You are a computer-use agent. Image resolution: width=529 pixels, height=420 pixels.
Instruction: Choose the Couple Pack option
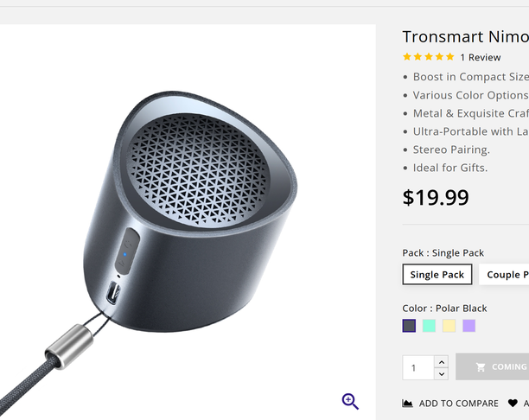click(x=506, y=275)
